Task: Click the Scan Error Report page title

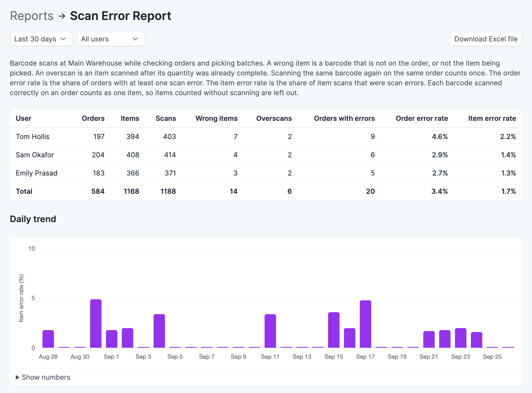Action: 121,16
